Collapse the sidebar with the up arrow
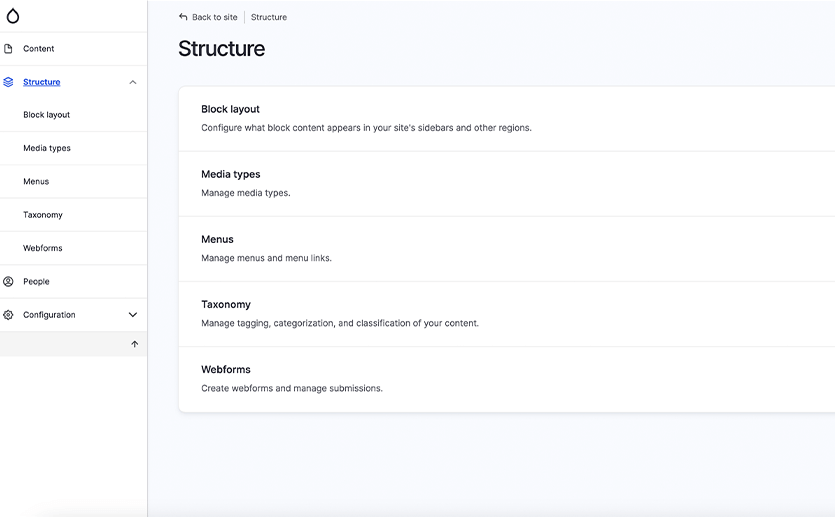 pyautogui.click(x=135, y=344)
